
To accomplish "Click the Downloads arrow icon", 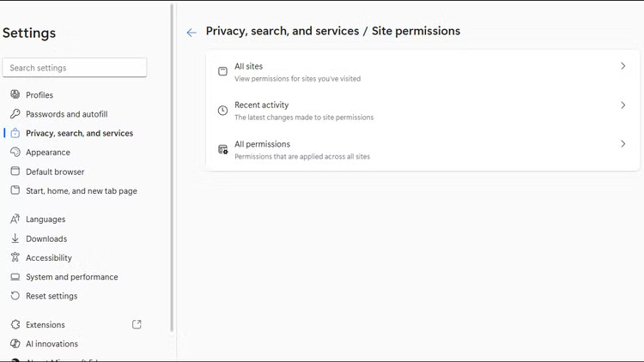I will coord(15,238).
